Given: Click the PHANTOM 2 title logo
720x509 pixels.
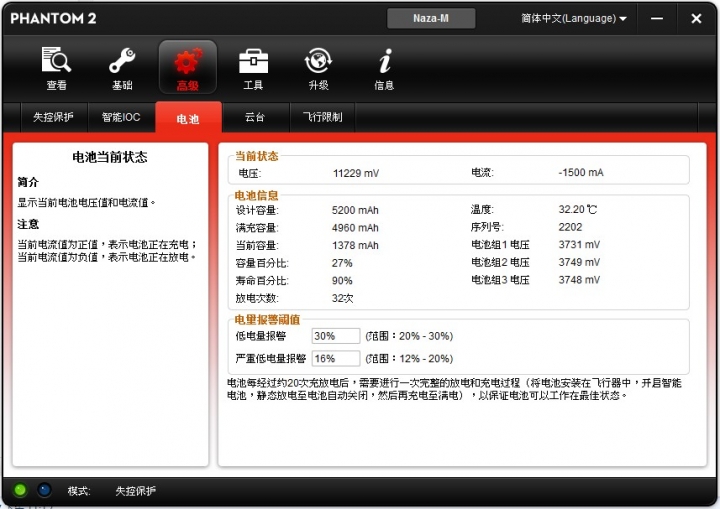Looking at the screenshot, I should pyautogui.click(x=53, y=18).
